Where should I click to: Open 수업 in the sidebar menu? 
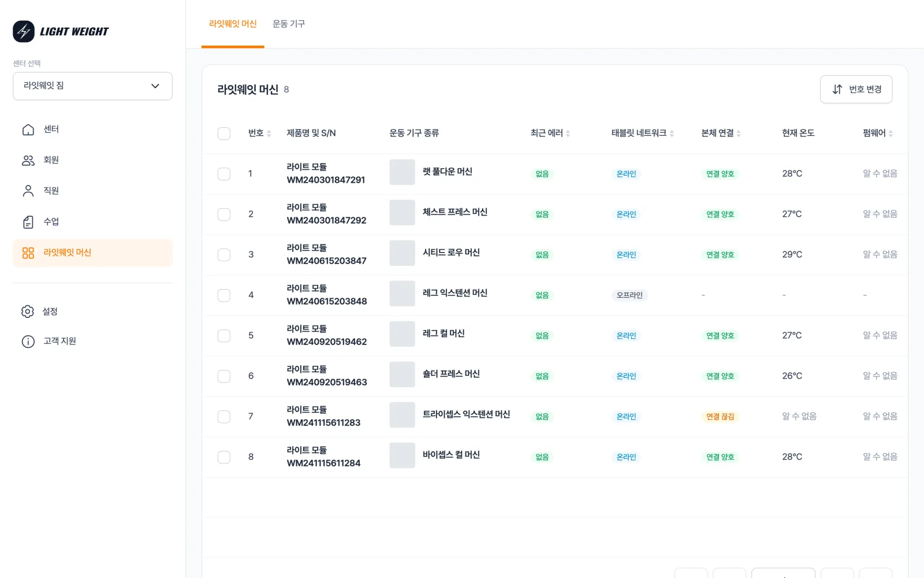(x=92, y=222)
